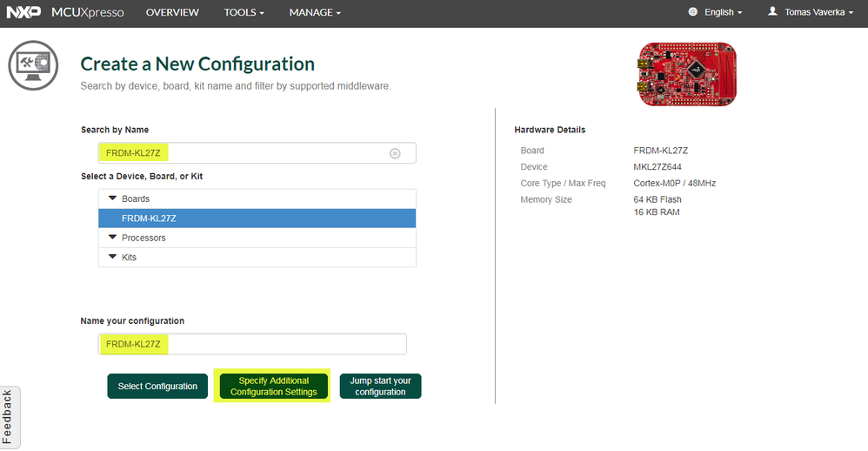The height and width of the screenshot is (451, 868).
Task: Open the Tomas Vaverka account menu
Action: click(818, 12)
